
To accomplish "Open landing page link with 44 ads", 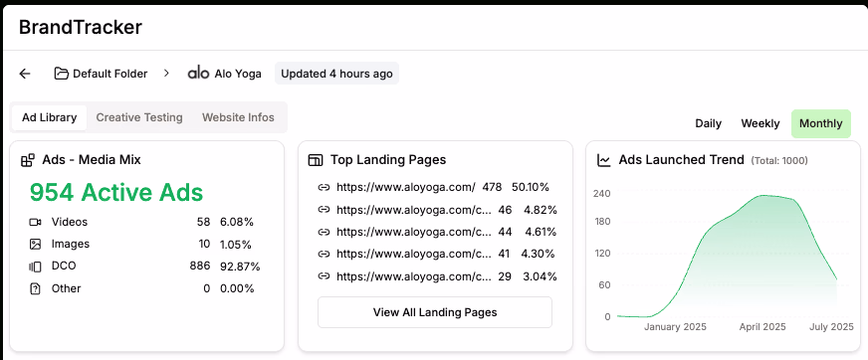I will pyautogui.click(x=413, y=232).
